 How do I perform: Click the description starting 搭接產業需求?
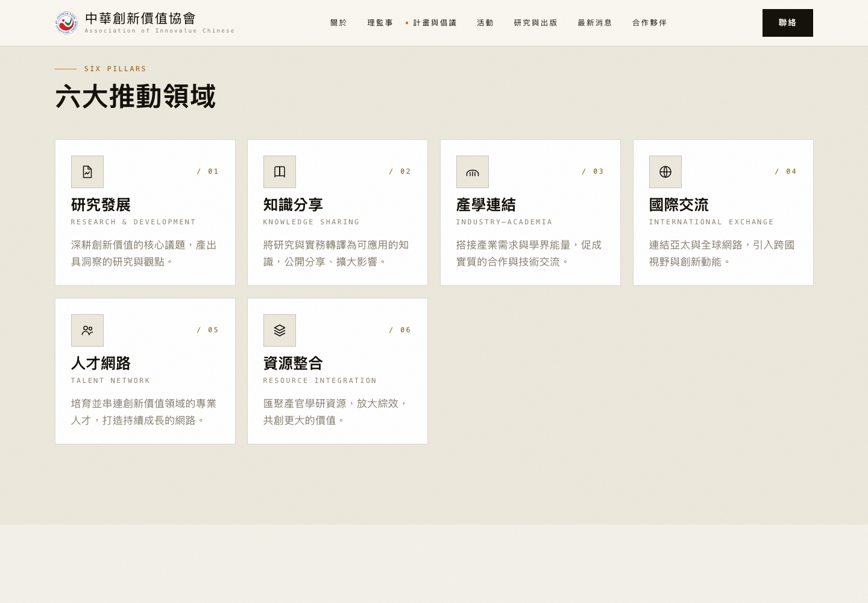(x=529, y=253)
